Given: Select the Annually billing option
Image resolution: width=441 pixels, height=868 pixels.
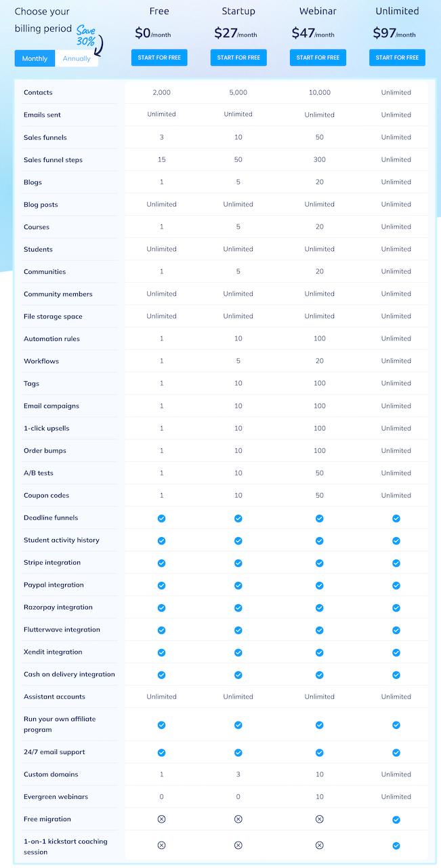Looking at the screenshot, I should coord(77,58).
